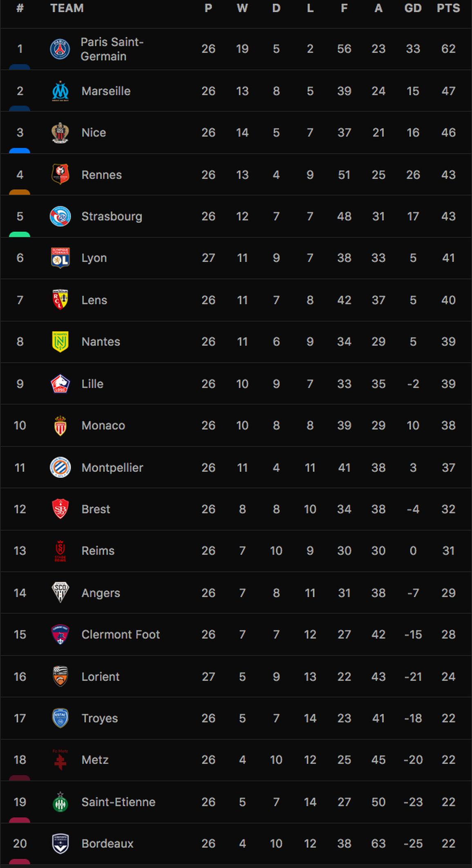Click the Nantes yellow crest
Image resolution: width=472 pixels, height=868 pixels.
click(x=60, y=342)
